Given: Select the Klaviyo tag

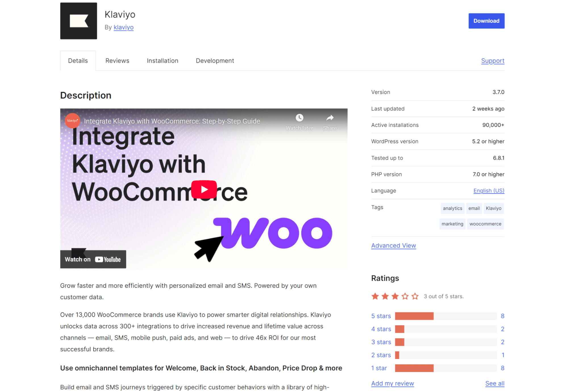Looking at the screenshot, I should (494, 208).
